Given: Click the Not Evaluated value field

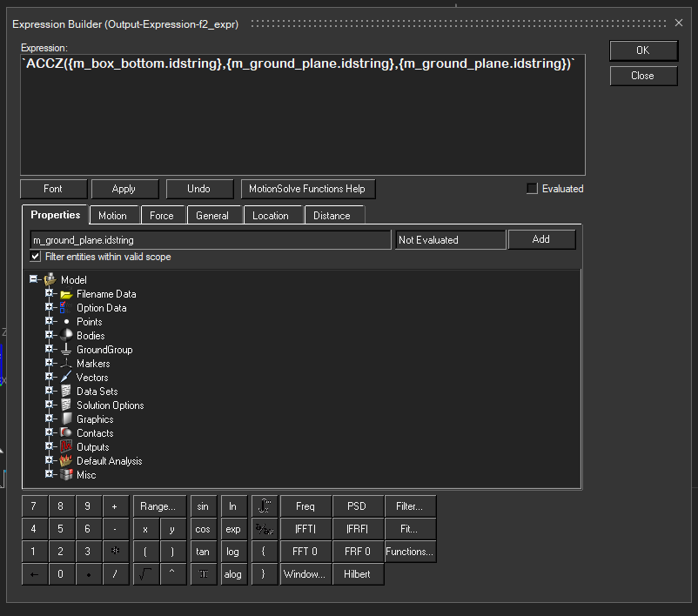Looking at the screenshot, I should 451,240.
